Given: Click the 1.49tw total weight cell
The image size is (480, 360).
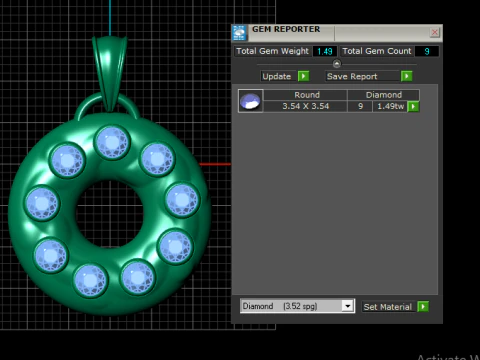Looking at the screenshot, I should click(x=390, y=106).
